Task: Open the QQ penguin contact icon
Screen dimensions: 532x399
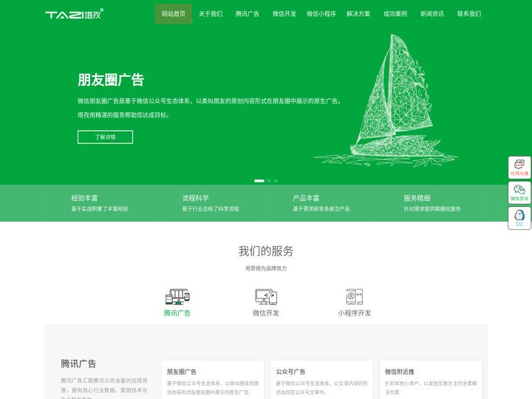Action: (x=519, y=218)
